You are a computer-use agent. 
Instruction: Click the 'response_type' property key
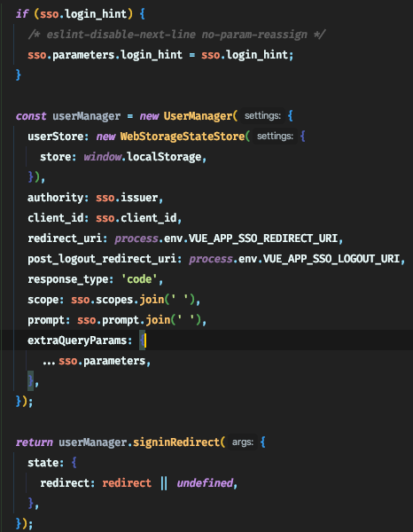click(x=68, y=279)
